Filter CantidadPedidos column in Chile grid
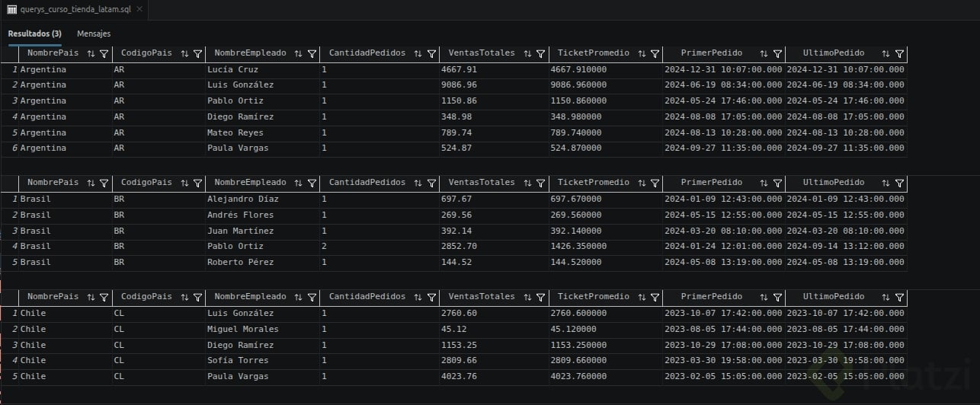Image resolution: width=980 pixels, height=405 pixels. (x=431, y=297)
